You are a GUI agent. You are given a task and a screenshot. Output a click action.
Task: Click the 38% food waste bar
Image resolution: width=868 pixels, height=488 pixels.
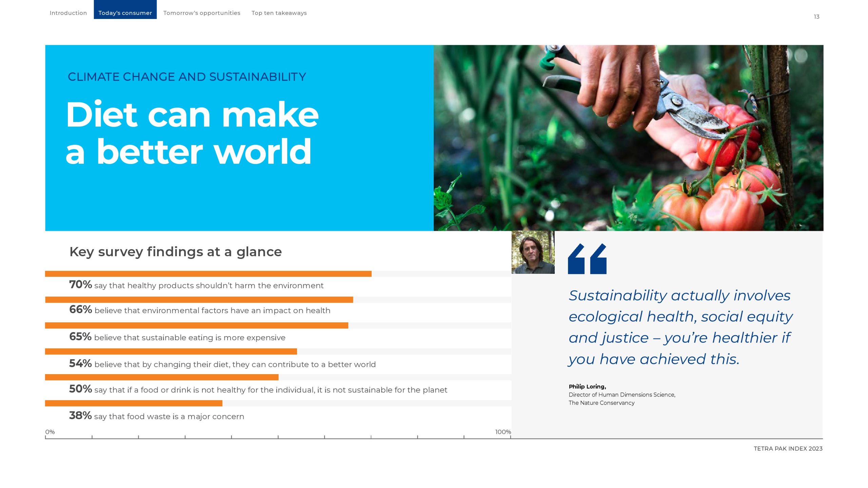point(134,403)
